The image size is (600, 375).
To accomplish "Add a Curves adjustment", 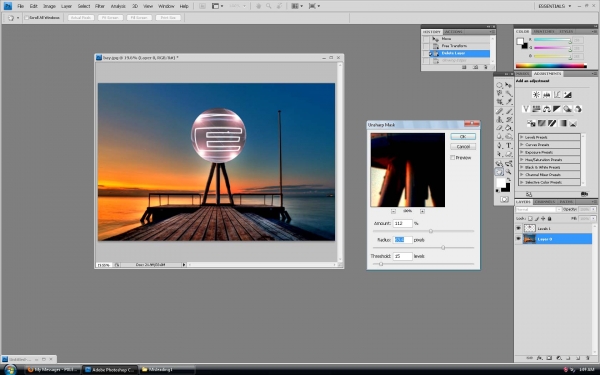I will (557, 95).
